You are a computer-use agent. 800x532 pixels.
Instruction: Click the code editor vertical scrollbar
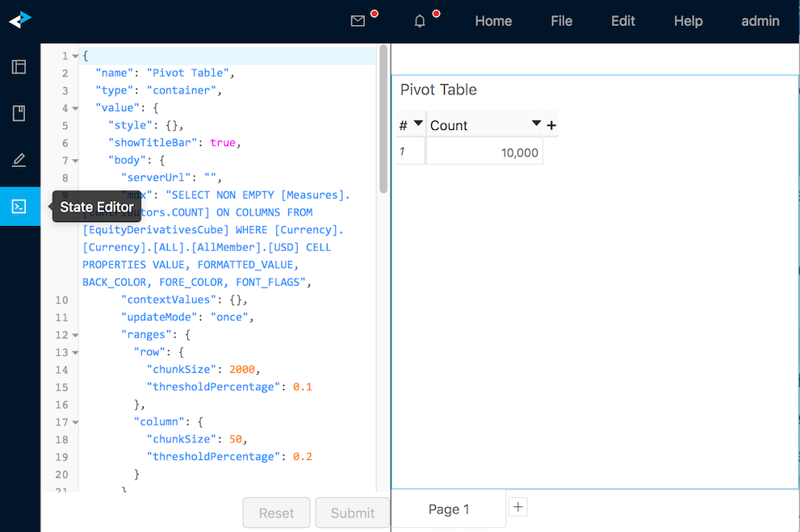383,119
